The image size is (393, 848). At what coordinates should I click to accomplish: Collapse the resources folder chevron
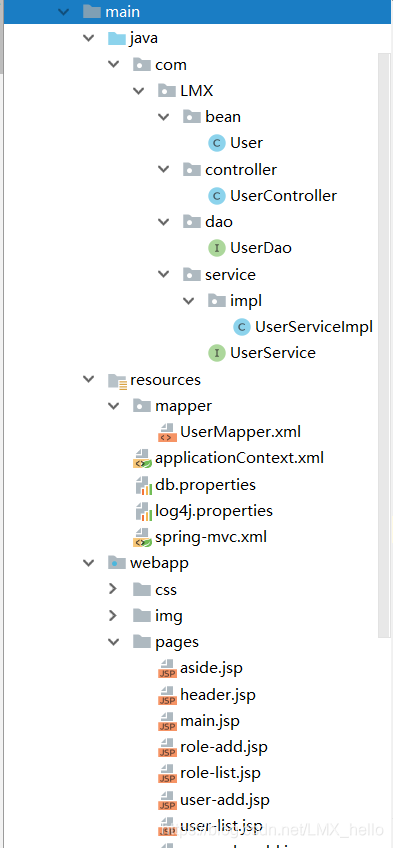pyautogui.click(x=88, y=380)
